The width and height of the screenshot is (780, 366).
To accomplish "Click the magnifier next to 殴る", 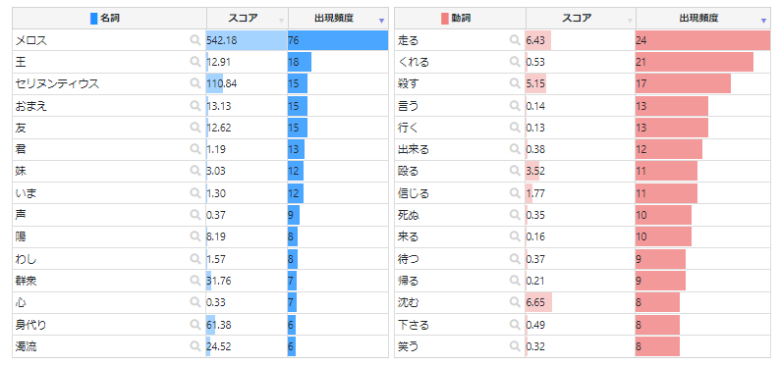I will click(514, 171).
